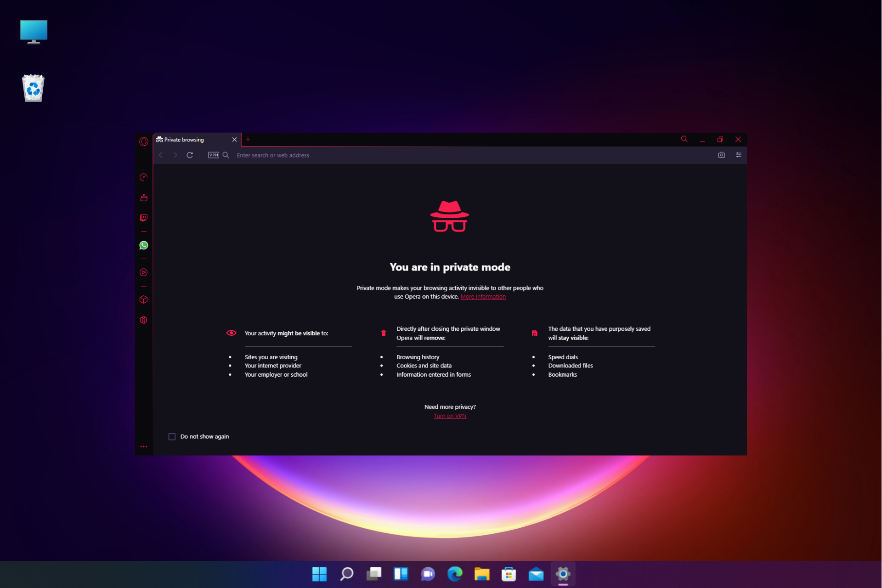
Task: Click the Turn on VPN link
Action: coord(450,416)
